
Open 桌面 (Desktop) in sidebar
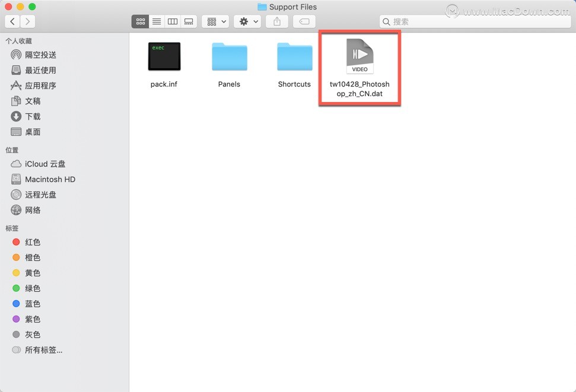point(32,132)
